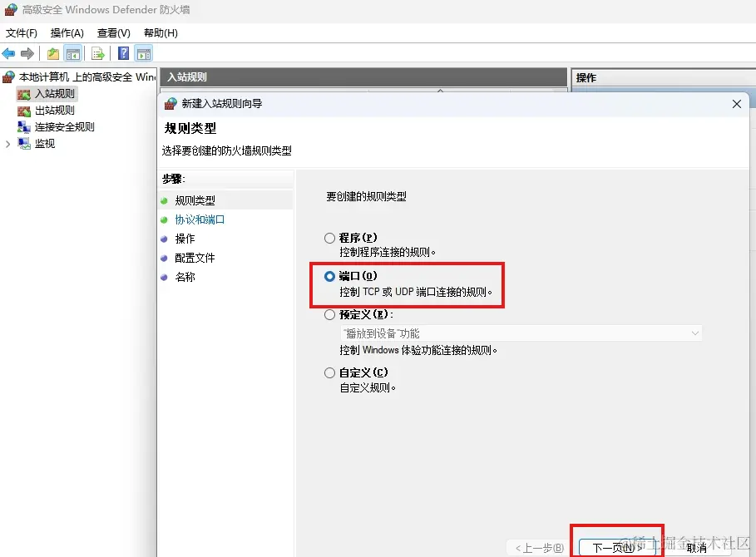The height and width of the screenshot is (557, 756).
Task: Click the sort arrow above the rule list
Action: [x=440, y=90]
